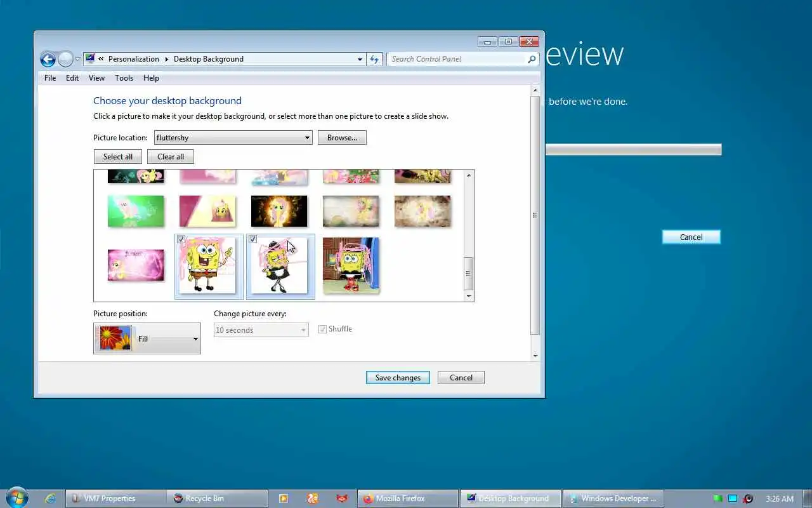
Task: Switch to Windows Developer taskbar button
Action: (613, 498)
